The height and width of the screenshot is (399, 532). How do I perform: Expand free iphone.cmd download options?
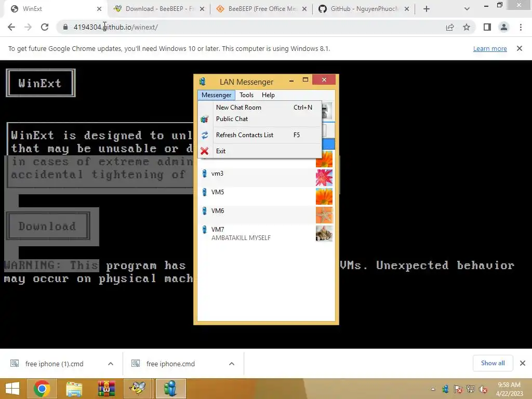coord(231,364)
